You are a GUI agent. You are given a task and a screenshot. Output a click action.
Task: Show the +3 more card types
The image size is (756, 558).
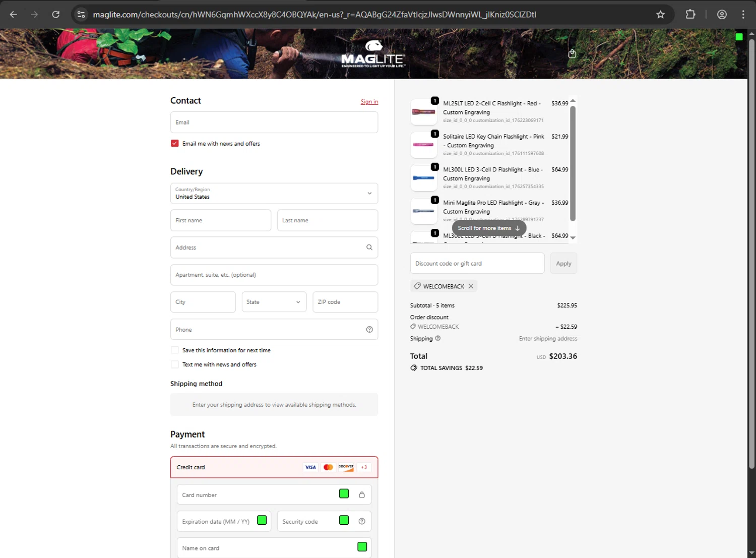(x=364, y=467)
